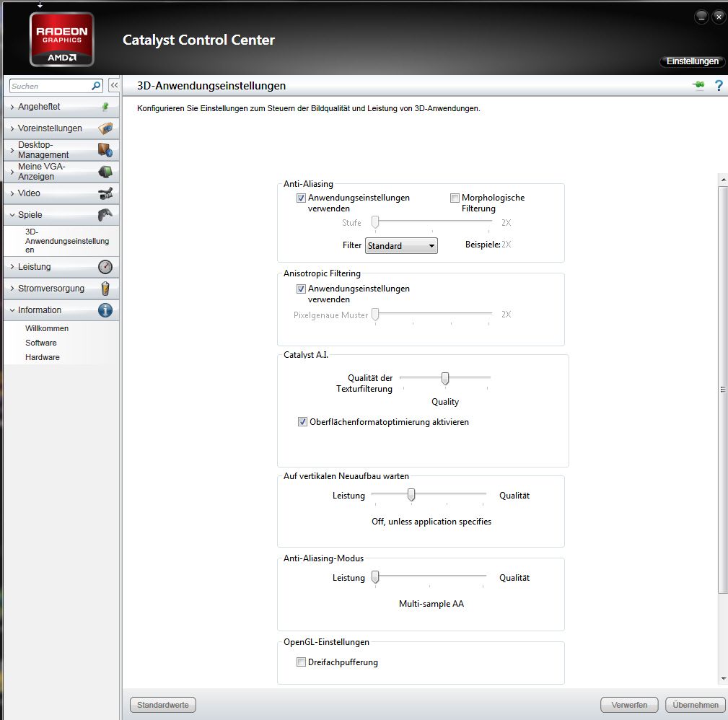The width and height of the screenshot is (728, 720).
Task: Click the Anti-Aliasing Stufe slider handle
Action: [x=375, y=222]
